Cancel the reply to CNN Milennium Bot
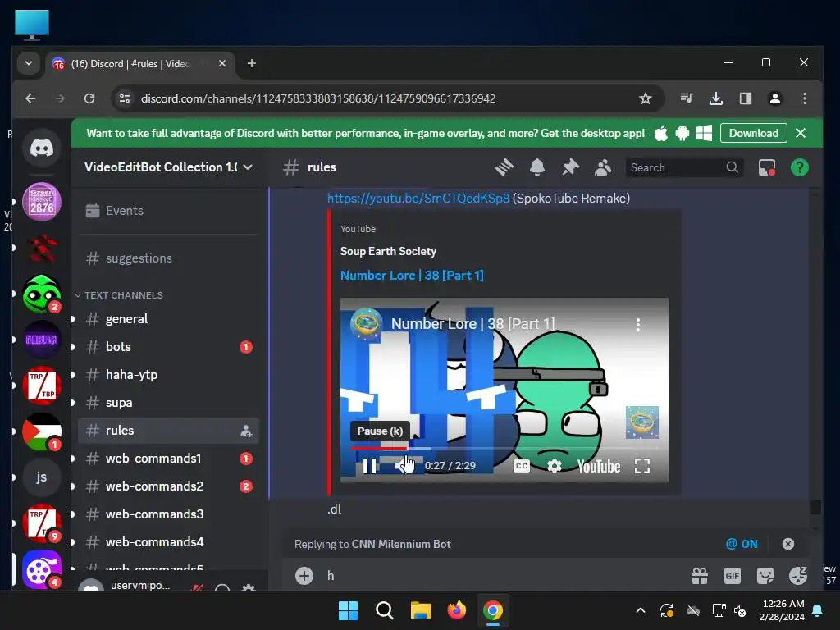This screenshot has height=630, width=840. click(787, 544)
